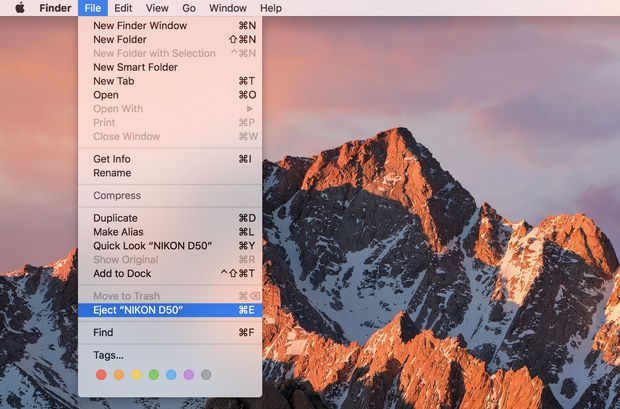The height and width of the screenshot is (409, 620).
Task: Apply the green tag color
Action: pyautogui.click(x=153, y=375)
